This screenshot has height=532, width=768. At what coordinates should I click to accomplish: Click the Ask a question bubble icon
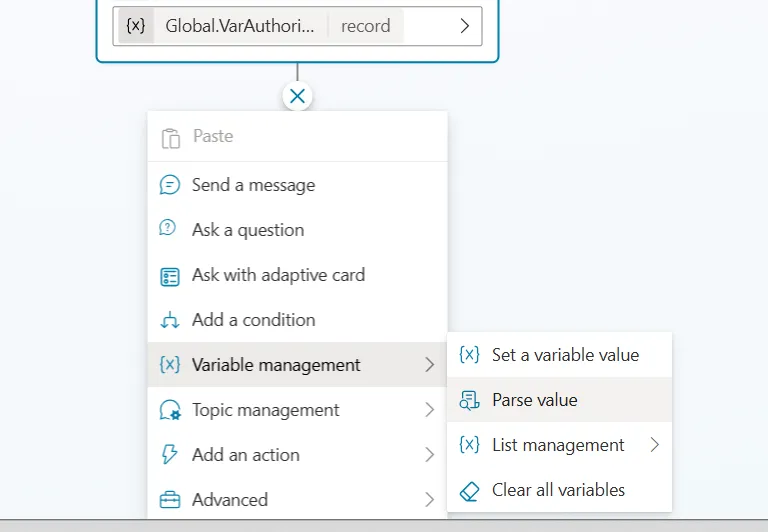168,228
